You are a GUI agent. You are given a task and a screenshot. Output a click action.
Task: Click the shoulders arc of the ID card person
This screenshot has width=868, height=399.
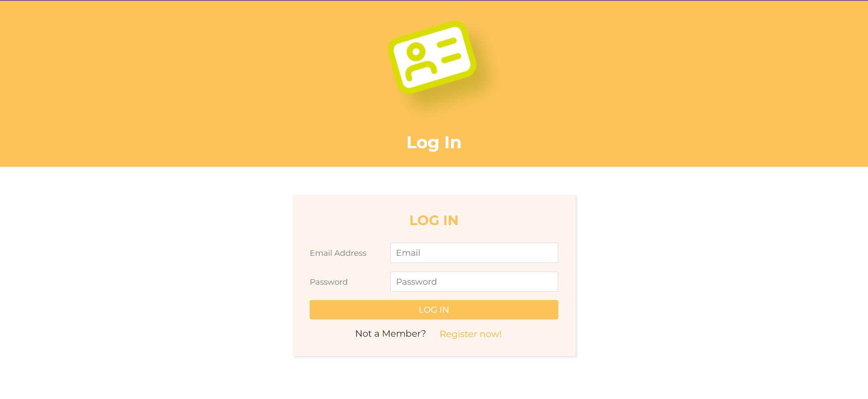tap(421, 71)
